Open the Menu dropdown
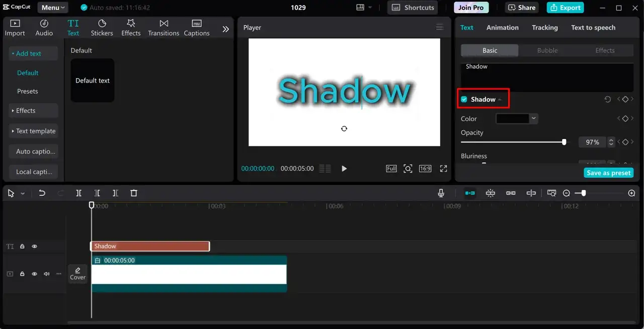This screenshot has width=644, height=329. tap(53, 8)
